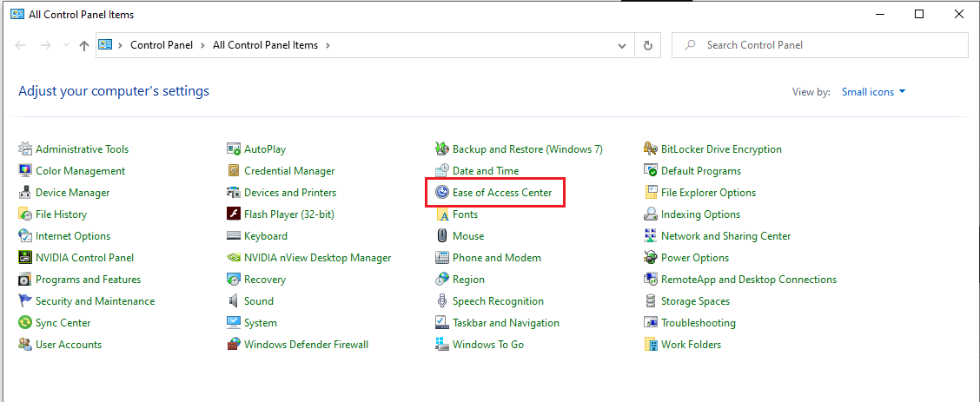Open the BitLocker Drive Encryption icon
Image resolution: width=980 pixels, height=402 pixels.
tap(651, 149)
